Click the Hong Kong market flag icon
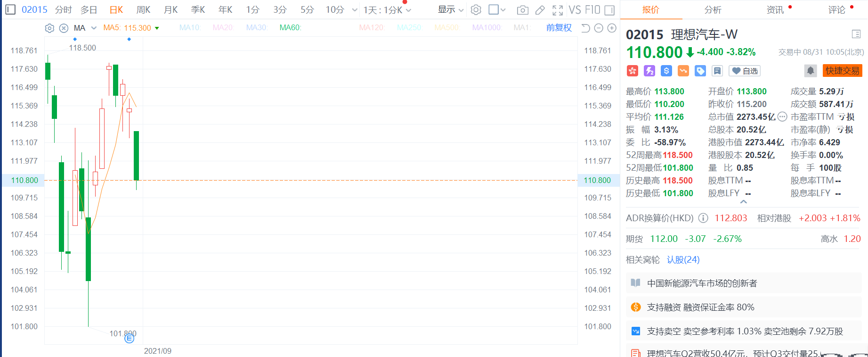The image size is (868, 357). 632,71
